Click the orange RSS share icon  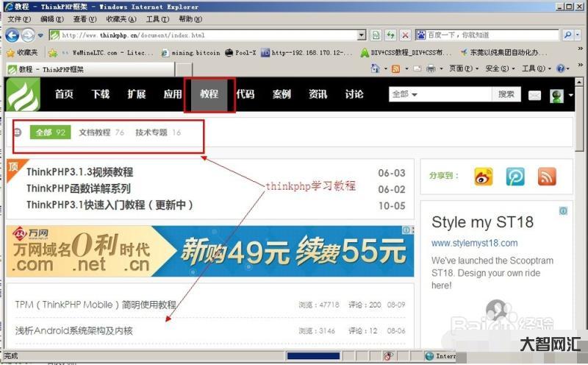[x=547, y=177]
